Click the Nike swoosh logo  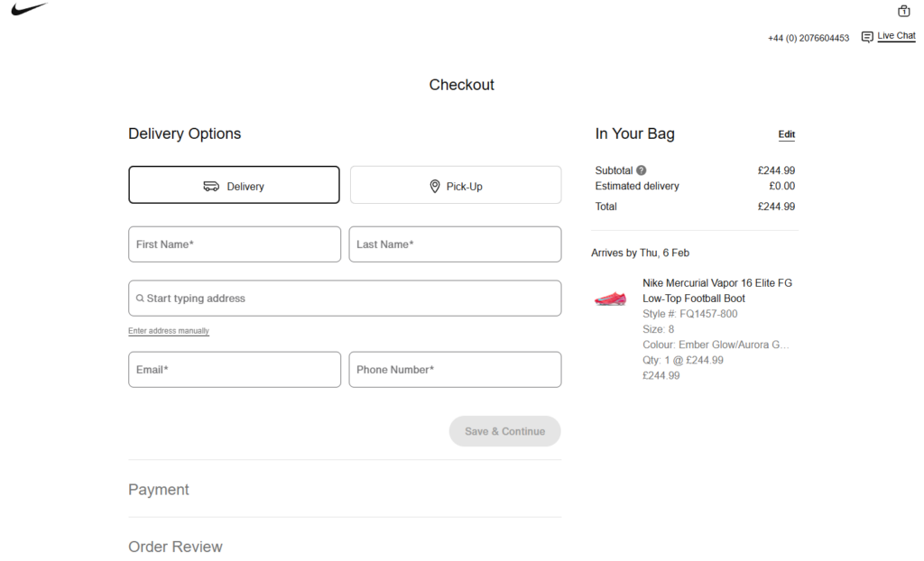30,9
